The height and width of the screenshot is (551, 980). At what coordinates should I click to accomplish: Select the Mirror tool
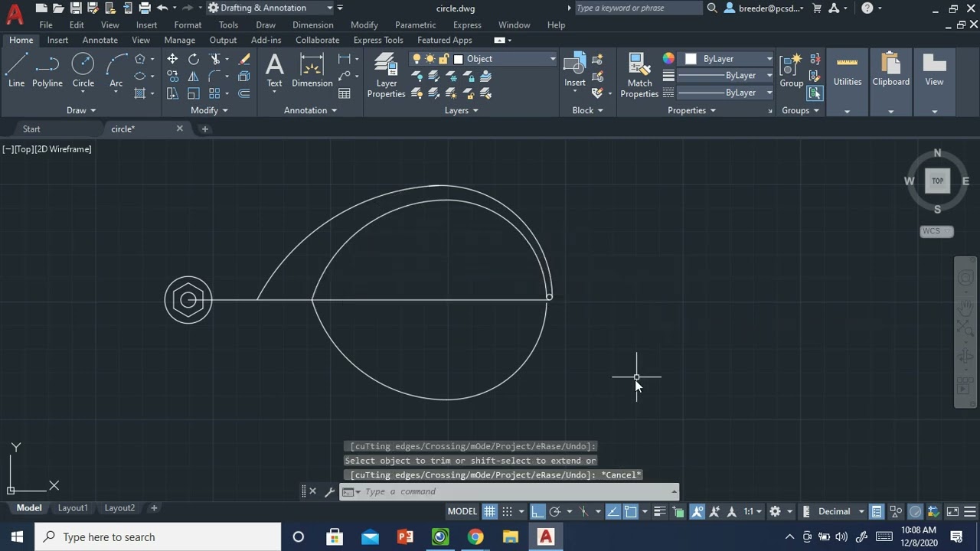click(194, 77)
